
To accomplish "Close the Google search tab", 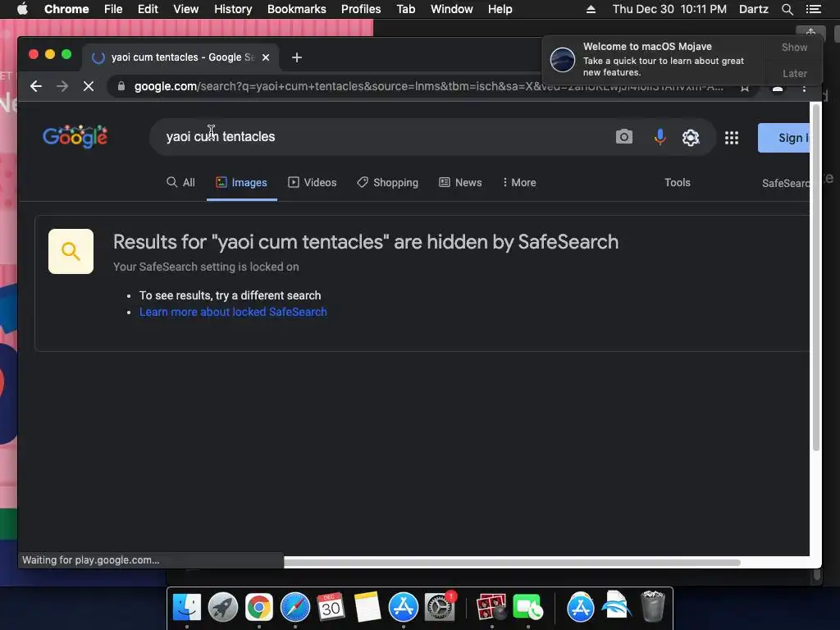I will tap(266, 57).
